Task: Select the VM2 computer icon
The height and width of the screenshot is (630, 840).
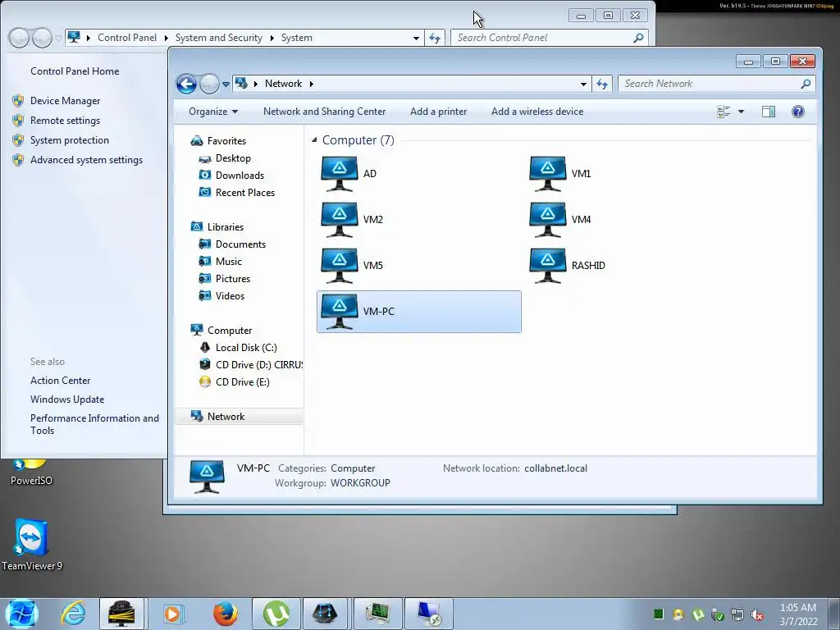Action: pyautogui.click(x=339, y=220)
